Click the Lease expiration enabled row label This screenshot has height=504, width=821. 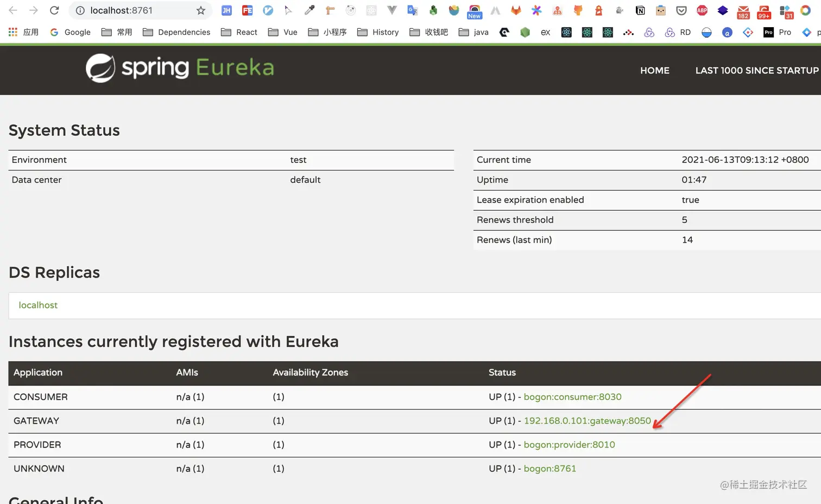531,200
